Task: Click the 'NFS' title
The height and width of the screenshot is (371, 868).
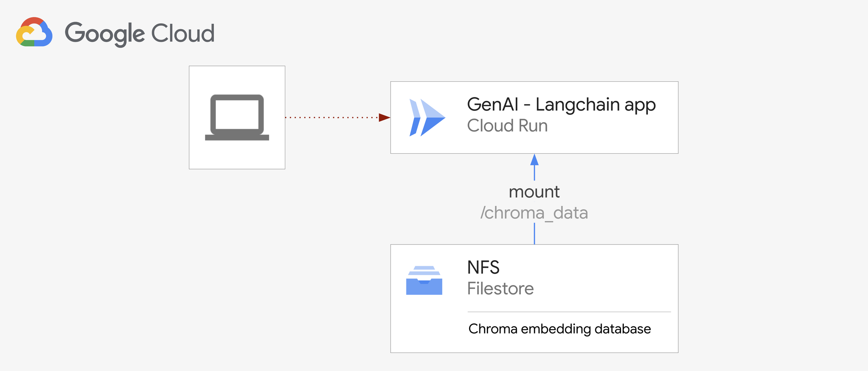Action: pyautogui.click(x=483, y=267)
